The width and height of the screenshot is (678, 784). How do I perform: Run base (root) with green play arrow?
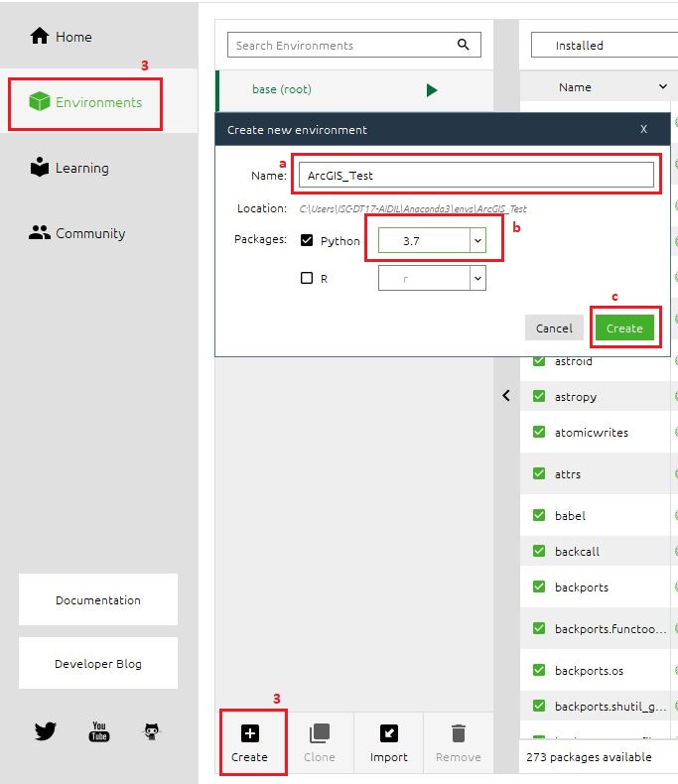click(x=432, y=90)
